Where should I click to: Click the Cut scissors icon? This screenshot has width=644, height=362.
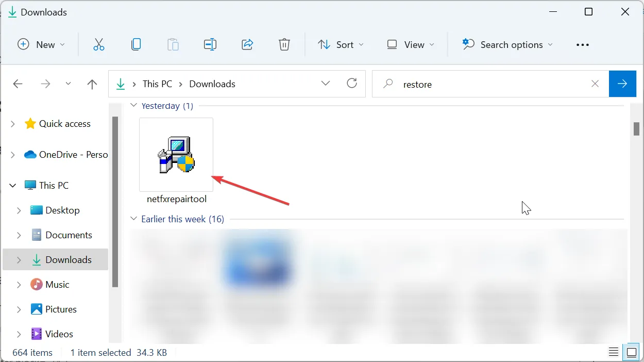click(x=98, y=45)
